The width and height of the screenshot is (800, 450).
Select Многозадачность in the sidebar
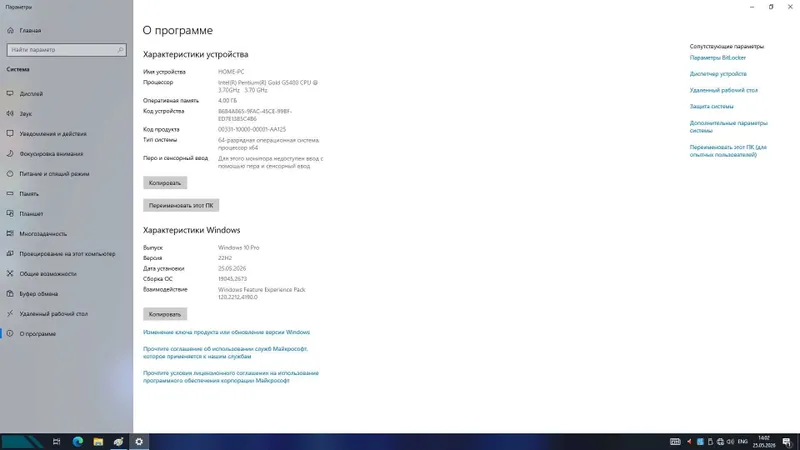tap(43, 234)
